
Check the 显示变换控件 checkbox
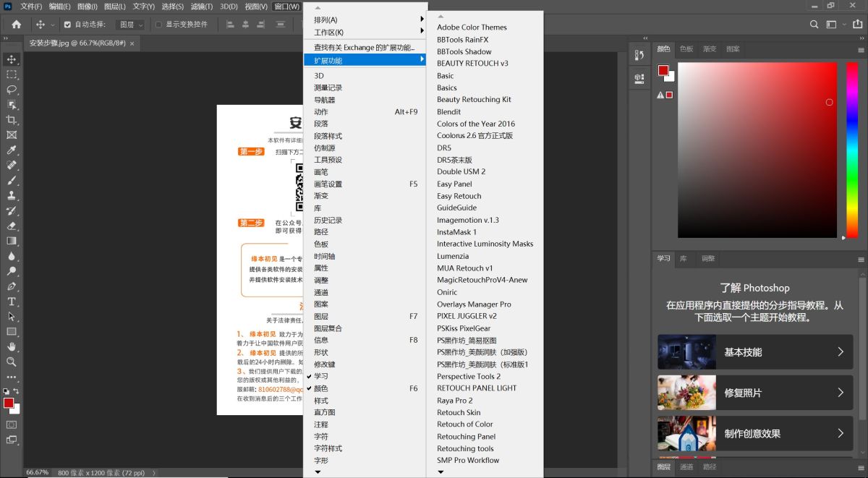tap(158, 24)
